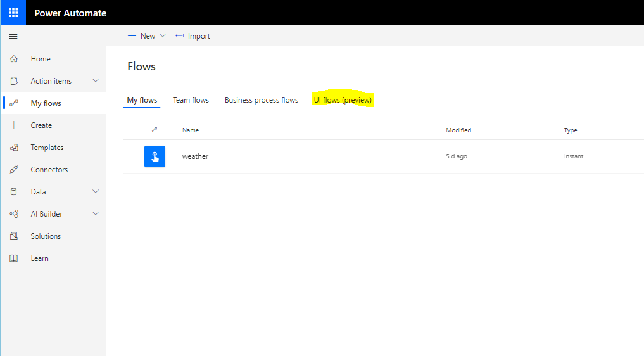Switch to the My flows tab
This screenshot has height=356, width=644.
[x=142, y=100]
